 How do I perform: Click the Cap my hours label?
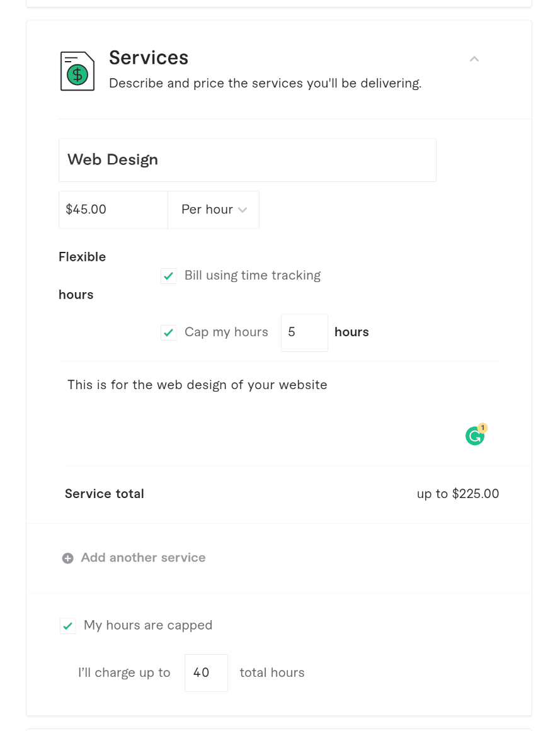226,332
